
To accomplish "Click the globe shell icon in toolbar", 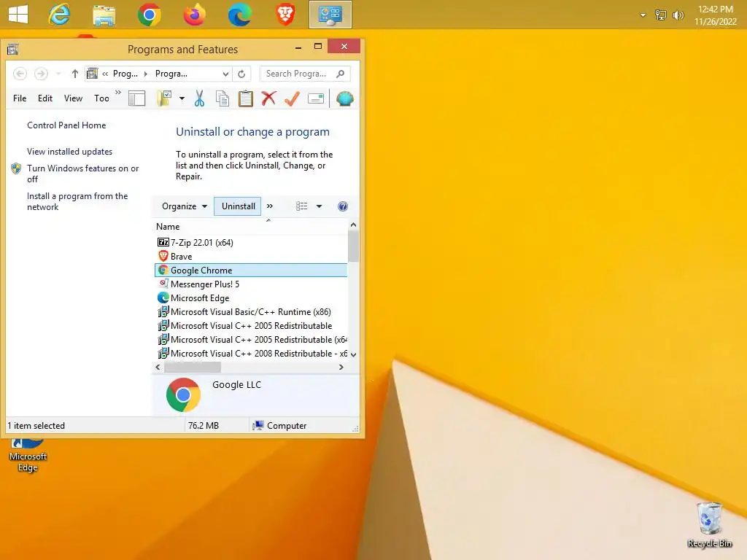I will (x=344, y=98).
